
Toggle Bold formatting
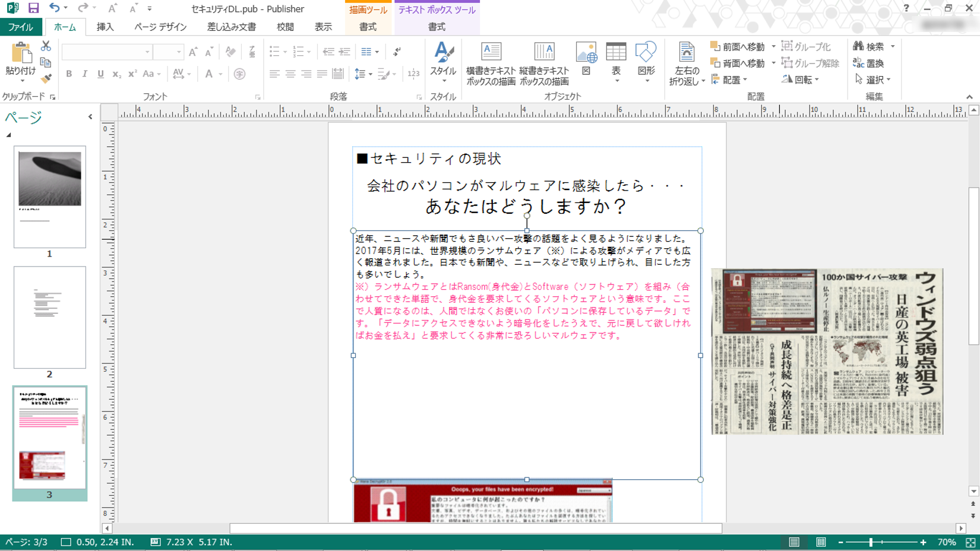69,74
